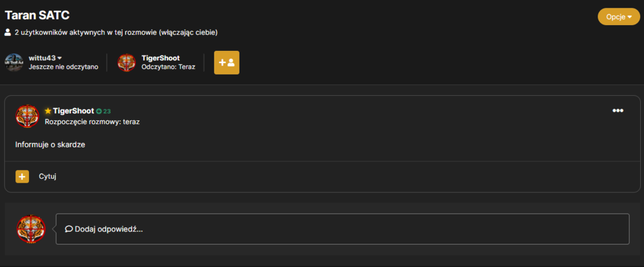Click the Rozpoczęcie rozmowy: teraz timestamp
Screen dimensions: 644x267
click(92, 122)
